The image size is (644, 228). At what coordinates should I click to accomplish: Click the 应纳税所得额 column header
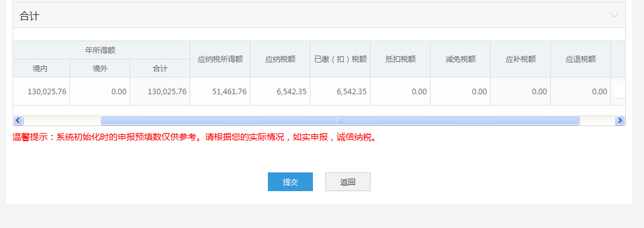220,59
